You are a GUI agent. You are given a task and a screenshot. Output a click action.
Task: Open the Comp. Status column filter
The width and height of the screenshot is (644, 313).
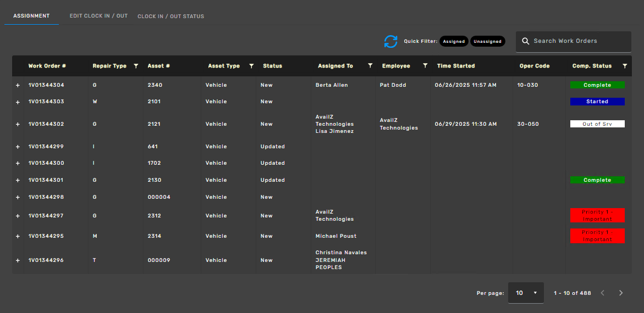625,66
